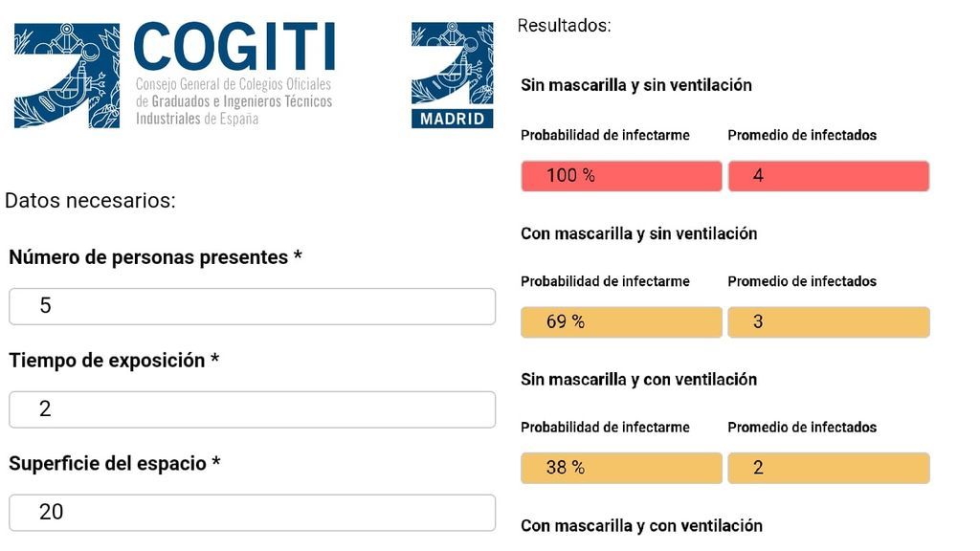The image size is (980, 551).
Task: Click the orange 2 infectados result box
Action: (x=828, y=468)
